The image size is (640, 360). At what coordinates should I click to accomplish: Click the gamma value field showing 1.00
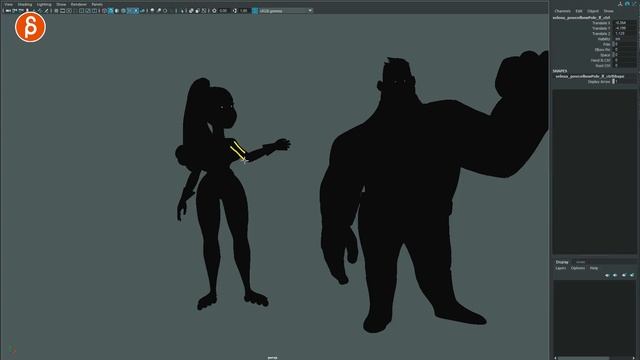(244, 11)
